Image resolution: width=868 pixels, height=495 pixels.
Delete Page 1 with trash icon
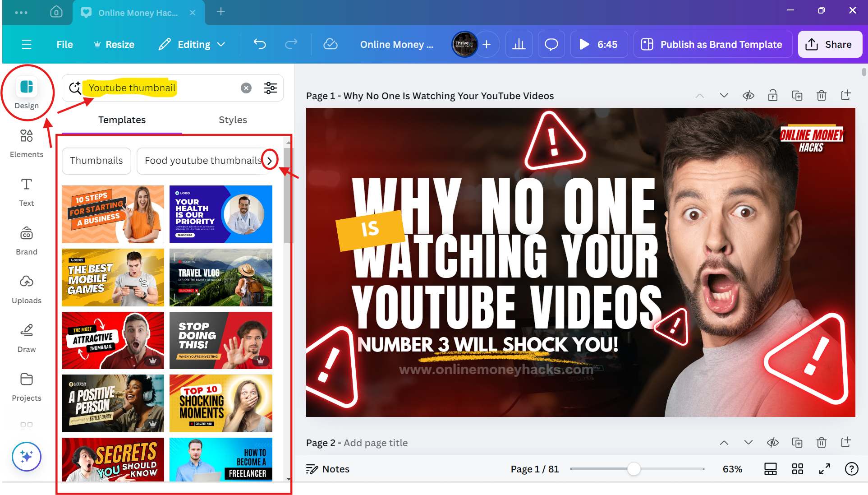[x=821, y=96]
